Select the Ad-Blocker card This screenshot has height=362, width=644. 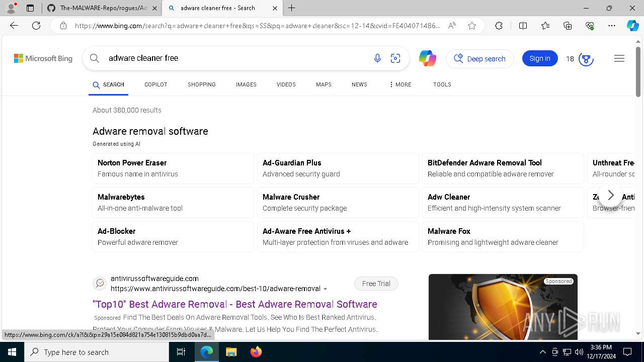pos(173,237)
